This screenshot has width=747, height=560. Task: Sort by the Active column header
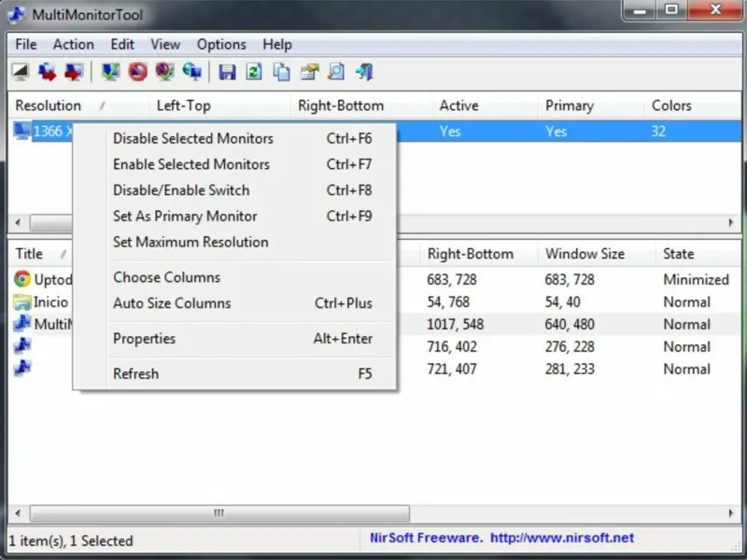pos(485,105)
